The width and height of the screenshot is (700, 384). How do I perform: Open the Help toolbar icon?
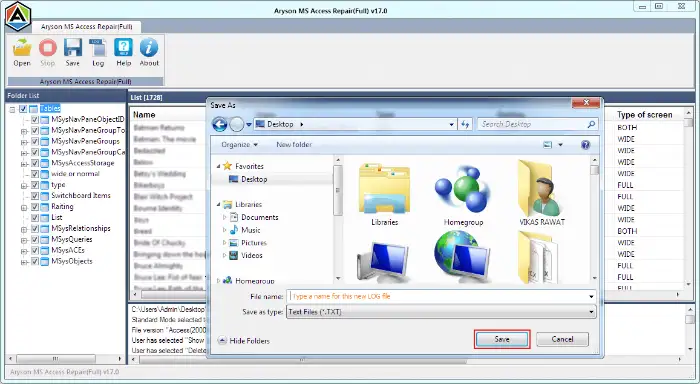pyautogui.click(x=124, y=52)
